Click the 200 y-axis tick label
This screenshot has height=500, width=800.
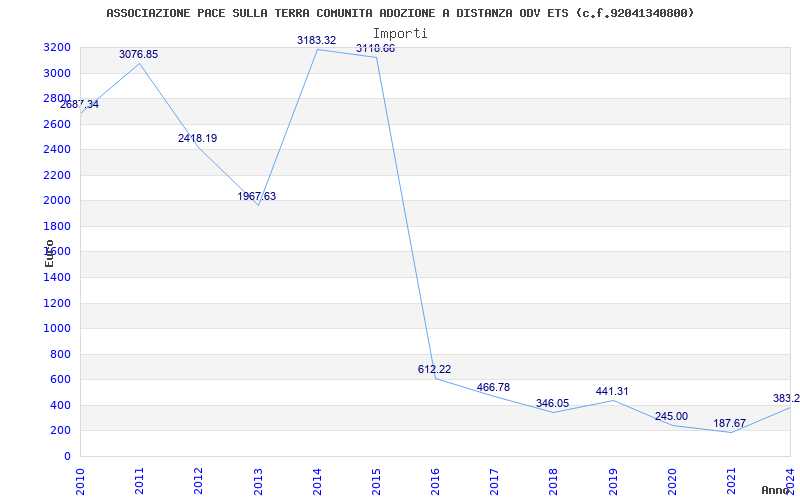(x=60, y=431)
